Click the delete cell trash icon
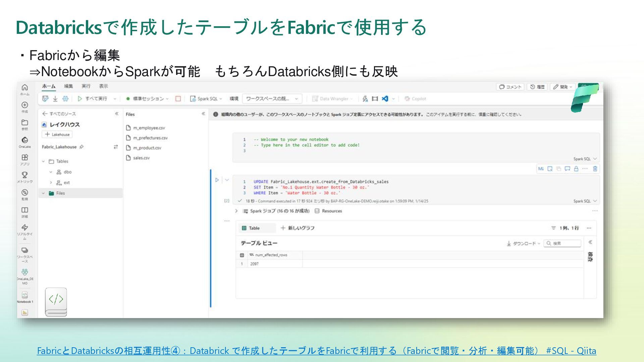The width and height of the screenshot is (644, 362). pos(595,169)
